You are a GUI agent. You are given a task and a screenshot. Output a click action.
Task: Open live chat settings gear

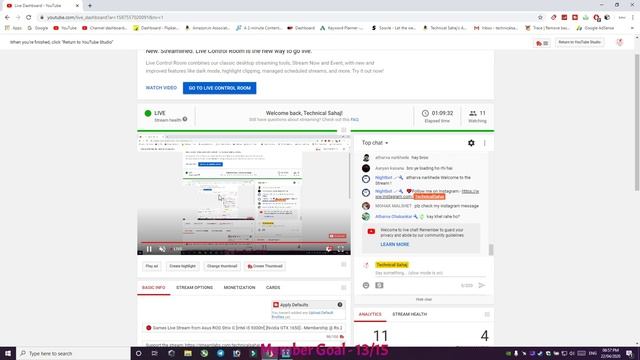[x=471, y=143]
